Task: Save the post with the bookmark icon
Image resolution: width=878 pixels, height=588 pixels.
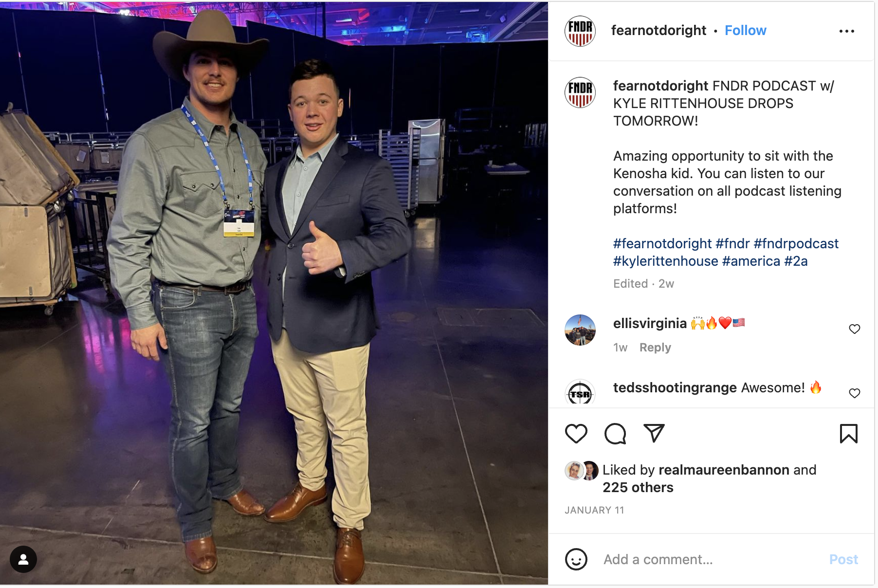Action: tap(848, 433)
